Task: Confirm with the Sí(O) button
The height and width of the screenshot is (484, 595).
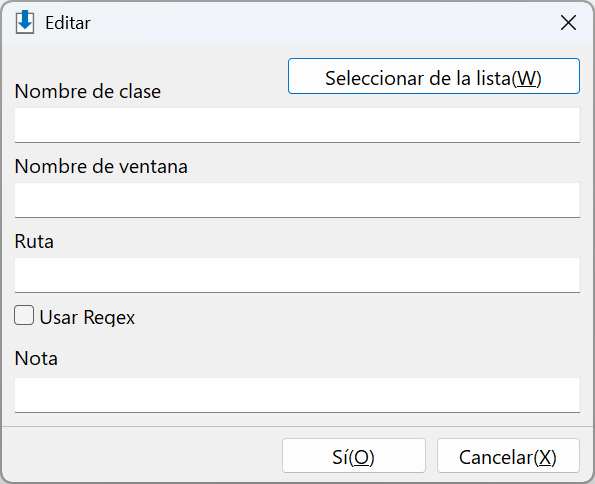Action: pyautogui.click(x=354, y=456)
